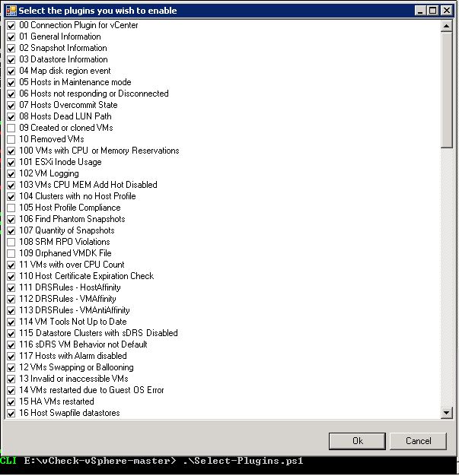Click the PowerShell command line below dialog

tap(228, 462)
